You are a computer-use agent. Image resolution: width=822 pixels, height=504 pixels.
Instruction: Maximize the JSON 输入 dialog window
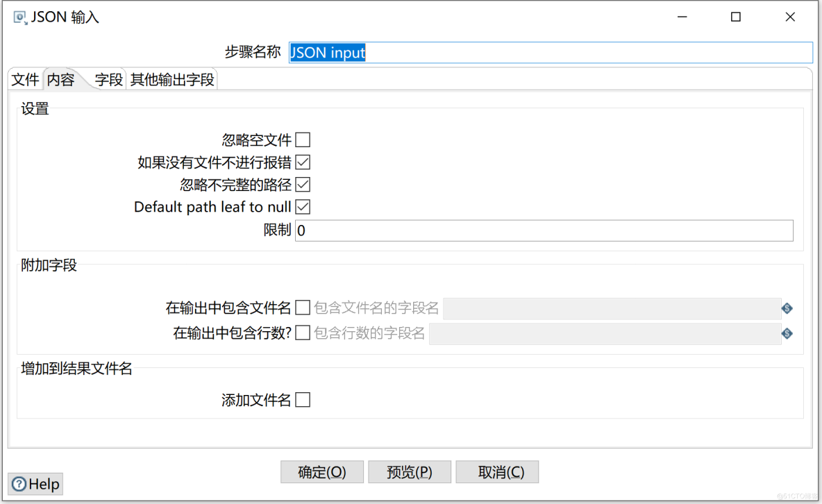tap(736, 17)
